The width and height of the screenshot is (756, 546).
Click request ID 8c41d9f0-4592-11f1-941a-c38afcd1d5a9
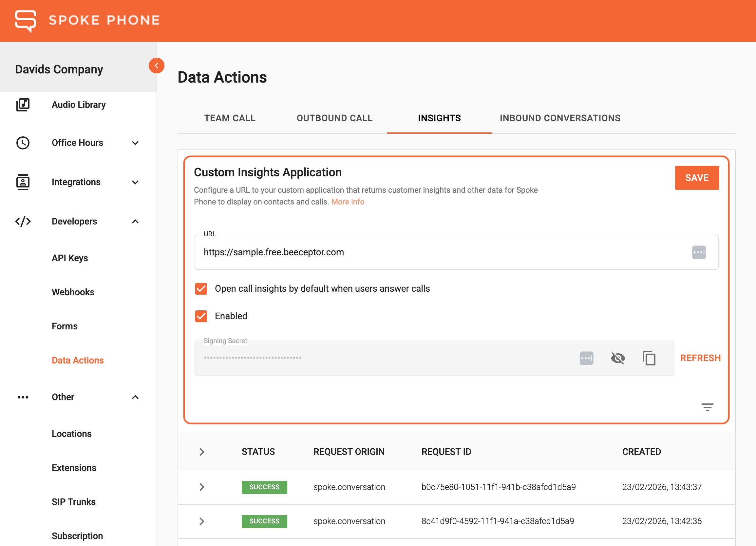498,521
